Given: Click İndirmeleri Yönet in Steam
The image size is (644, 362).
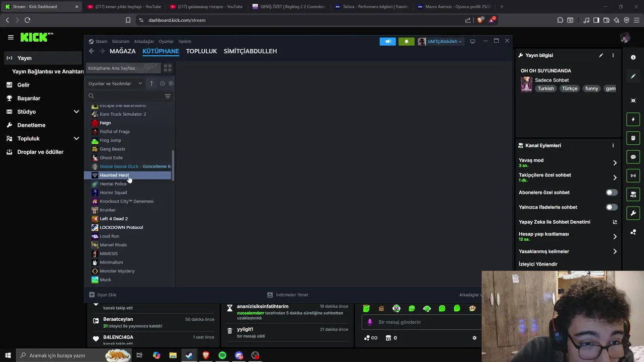Looking at the screenshot, I should click(x=288, y=295).
